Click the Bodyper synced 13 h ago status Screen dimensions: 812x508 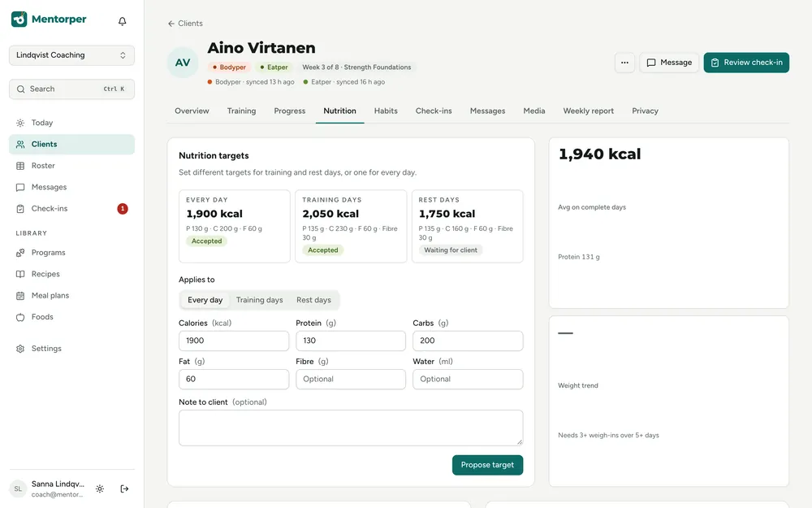[251, 82]
